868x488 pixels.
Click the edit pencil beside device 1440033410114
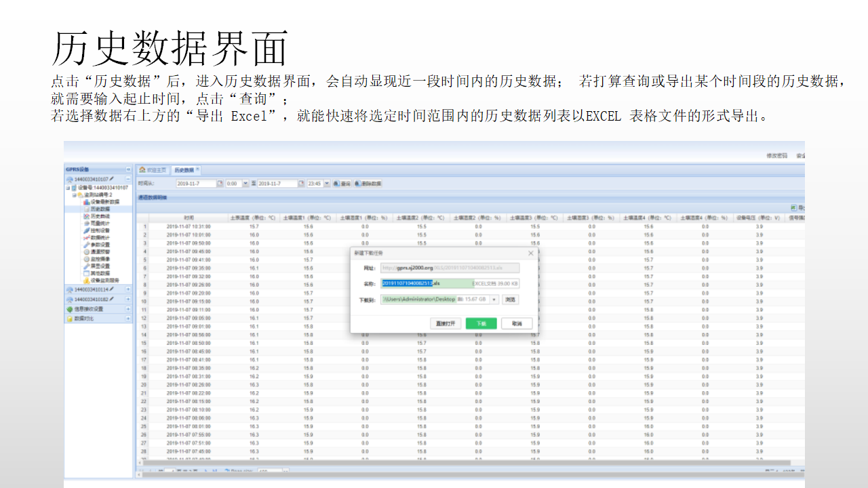pos(111,289)
